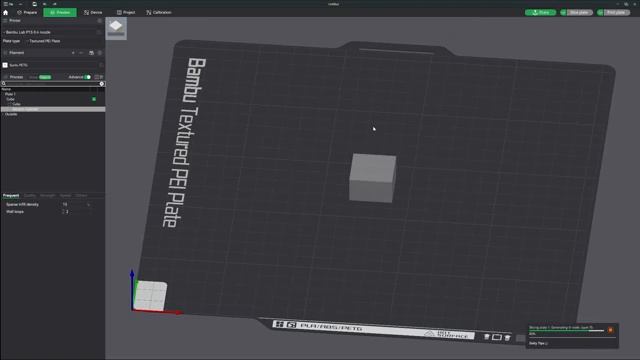Click the plate settings rectangle icon
The width and height of the screenshot is (640, 360).
[x=497, y=337]
